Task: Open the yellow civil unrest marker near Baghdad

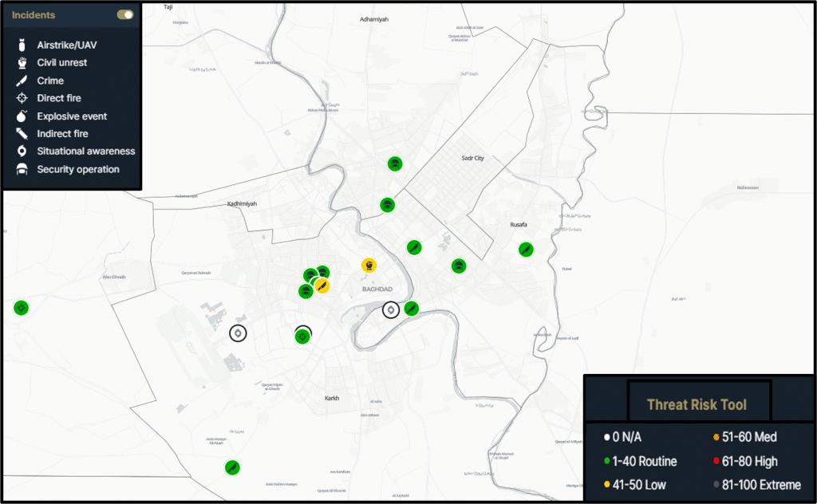Action: click(369, 265)
